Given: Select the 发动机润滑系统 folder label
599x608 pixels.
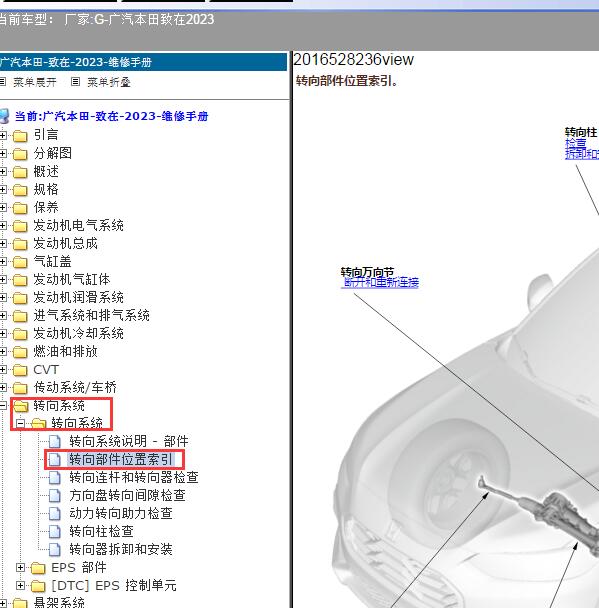Looking at the screenshot, I should click(78, 298).
